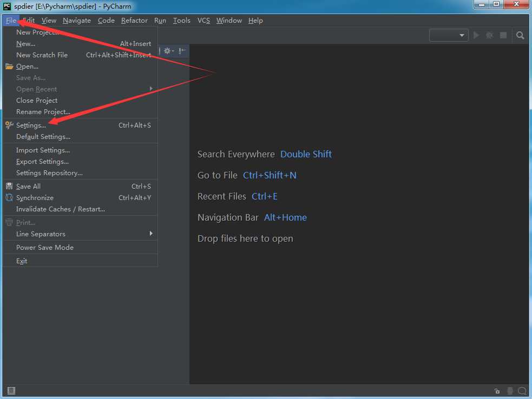Open the VCS menu
Image resolution: width=532 pixels, height=399 pixels.
[203, 21]
